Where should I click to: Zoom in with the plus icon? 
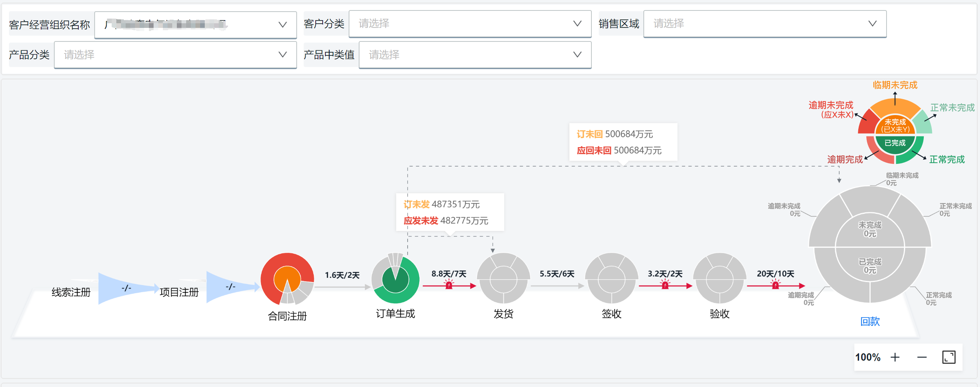click(x=895, y=357)
